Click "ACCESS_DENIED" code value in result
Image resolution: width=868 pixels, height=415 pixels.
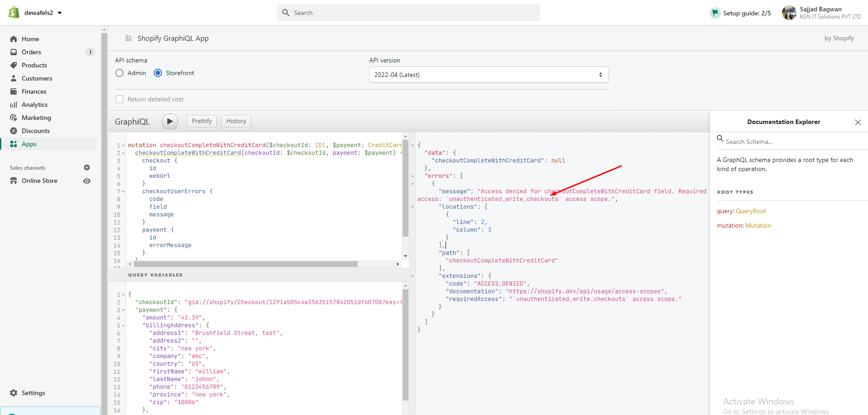pos(500,284)
